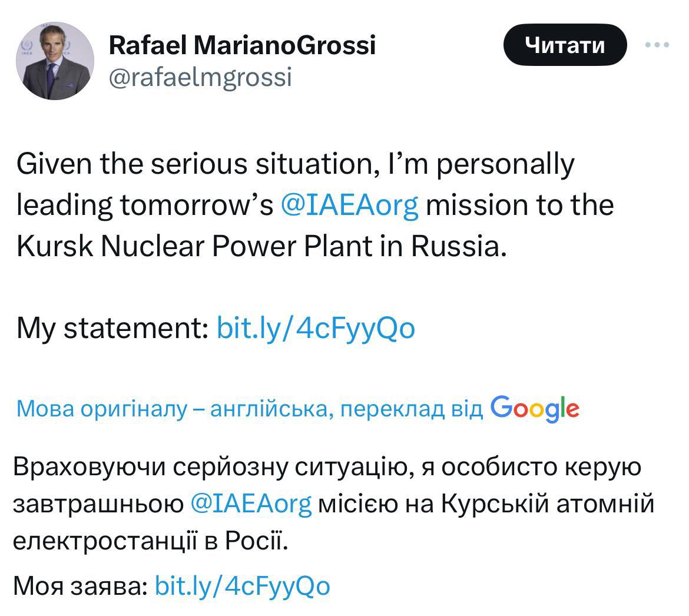Image resolution: width=689 pixels, height=616 pixels.
Task: Follow the bit.ly link after "Моя заява:"
Action: [x=242, y=585]
